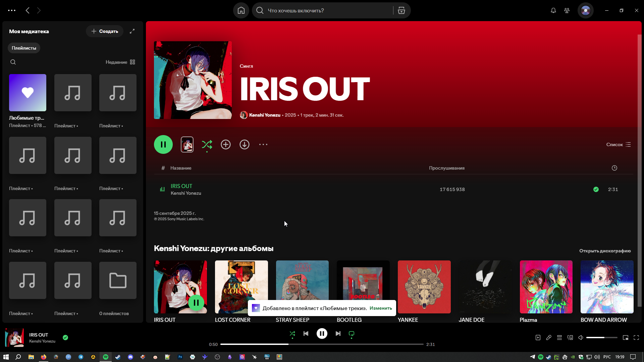Image resolution: width=644 pixels, height=362 pixels.
Task: Open Friend Activity icon in top bar
Action: click(567, 10)
